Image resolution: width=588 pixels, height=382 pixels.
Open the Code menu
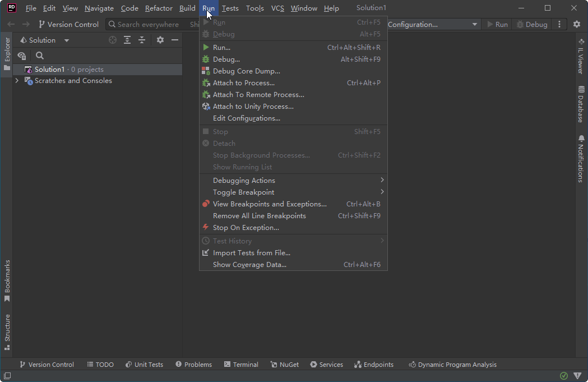(129, 8)
